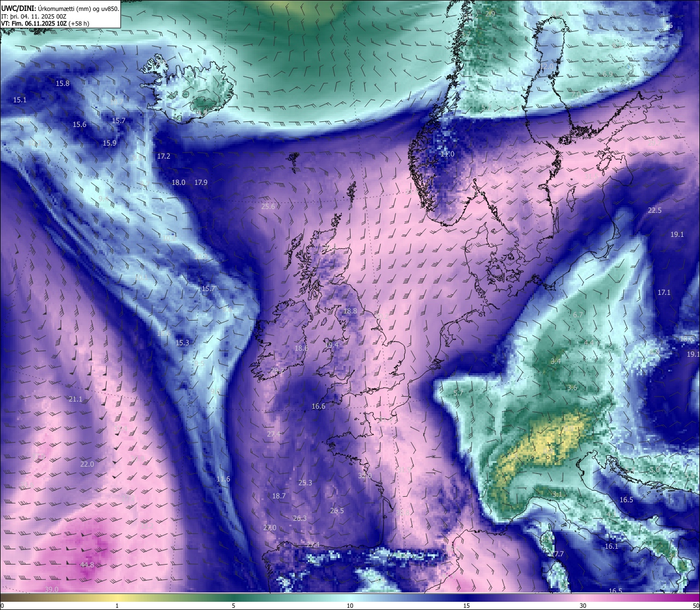This screenshot has height=610, width=700.
Task: Click the valid time 'VT: Fim. 06.11.2025 10Z (+58 h)'
Action: [x=45, y=24]
